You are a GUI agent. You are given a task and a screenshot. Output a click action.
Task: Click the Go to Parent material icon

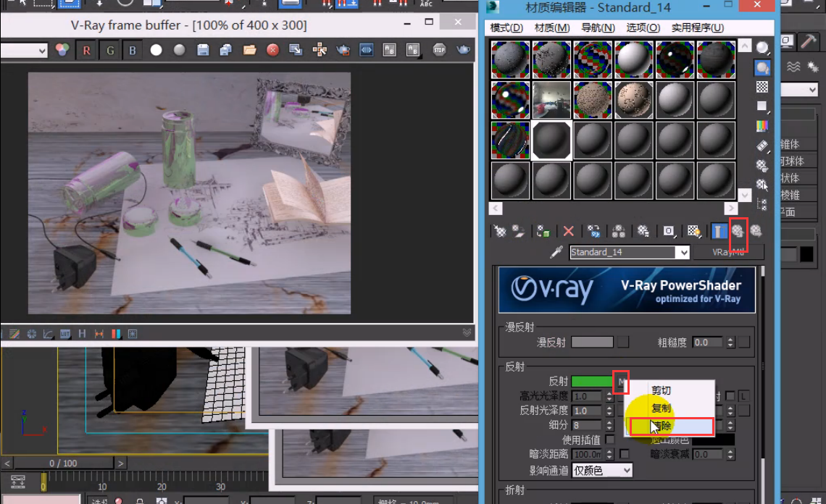(738, 231)
